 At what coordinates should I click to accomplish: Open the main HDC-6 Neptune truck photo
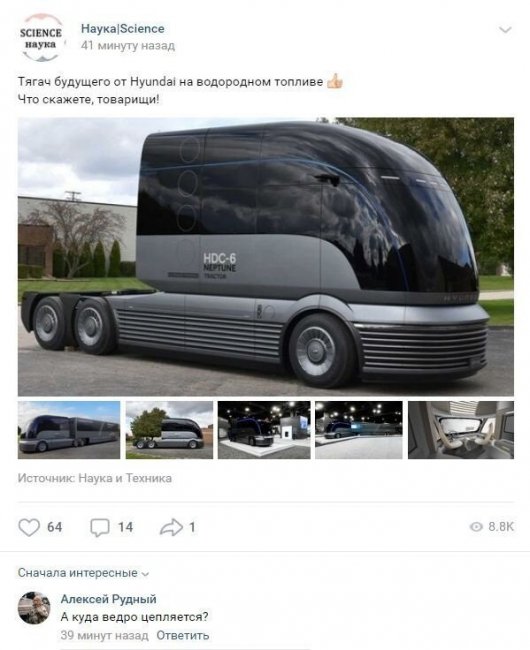pos(266,257)
